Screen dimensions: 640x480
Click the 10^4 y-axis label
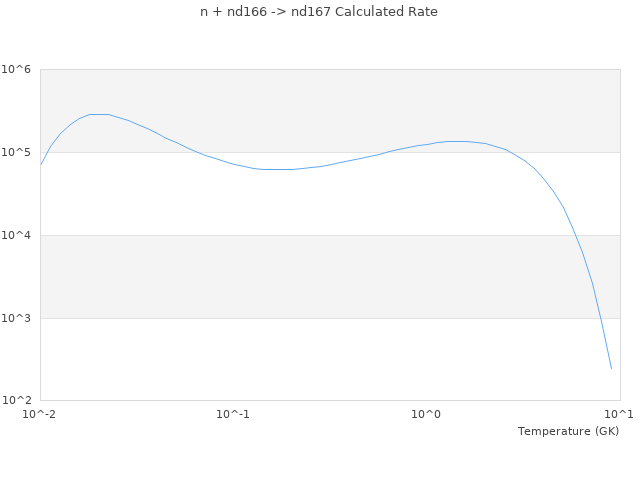coord(16,236)
